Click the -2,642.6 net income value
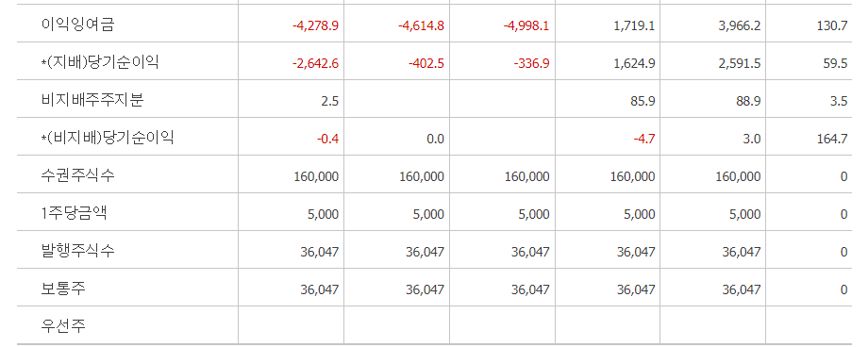This screenshot has width=868, height=347. click(315, 63)
